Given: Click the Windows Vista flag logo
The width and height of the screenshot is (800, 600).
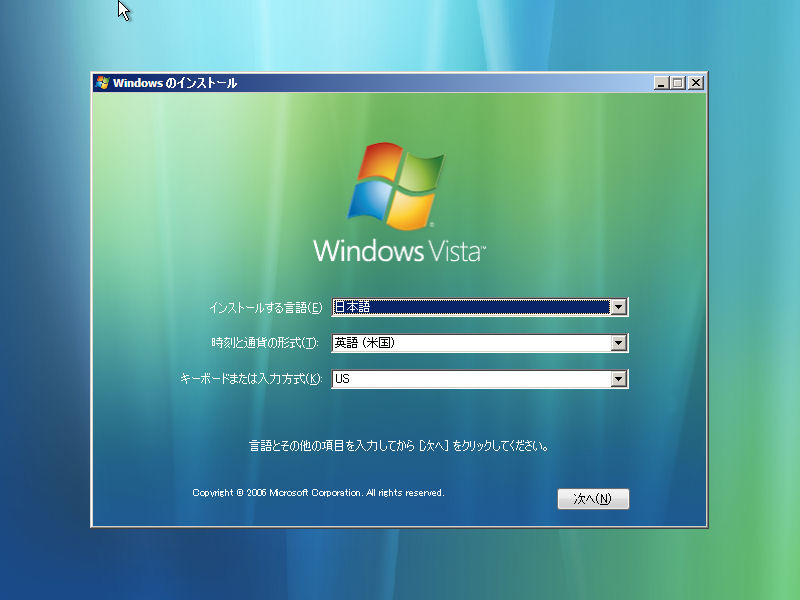Looking at the screenshot, I should pyautogui.click(x=396, y=186).
